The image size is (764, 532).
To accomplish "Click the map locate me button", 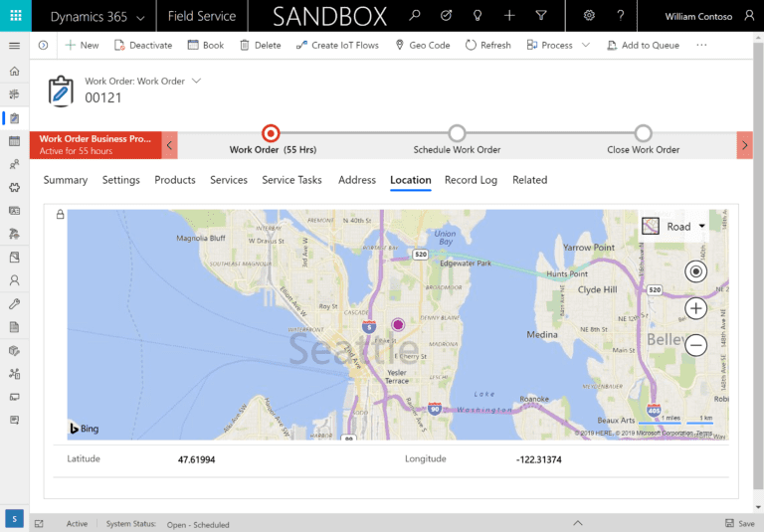I will click(x=695, y=271).
